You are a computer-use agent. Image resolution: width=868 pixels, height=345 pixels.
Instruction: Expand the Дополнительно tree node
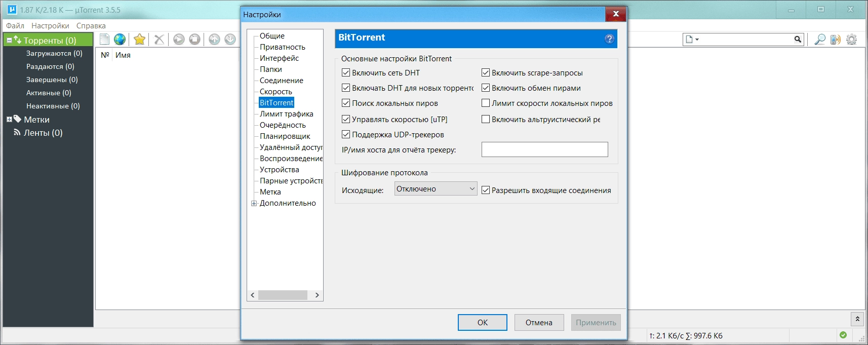click(x=254, y=203)
